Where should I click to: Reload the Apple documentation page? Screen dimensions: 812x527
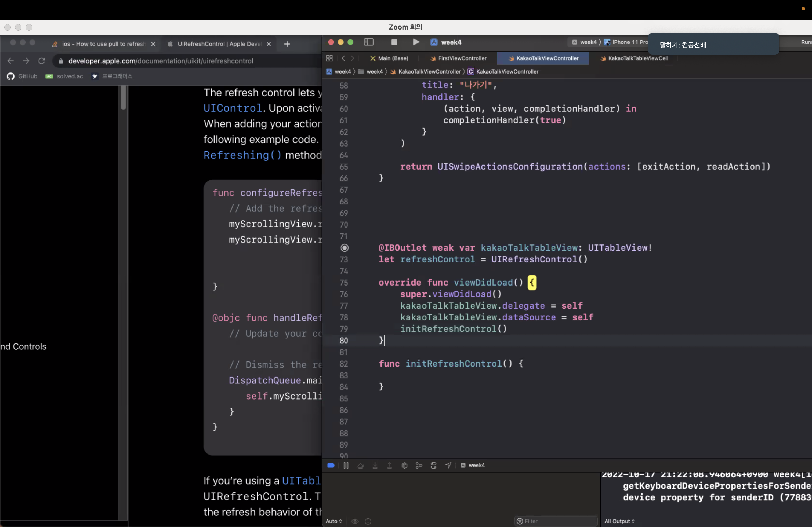pyautogui.click(x=42, y=61)
